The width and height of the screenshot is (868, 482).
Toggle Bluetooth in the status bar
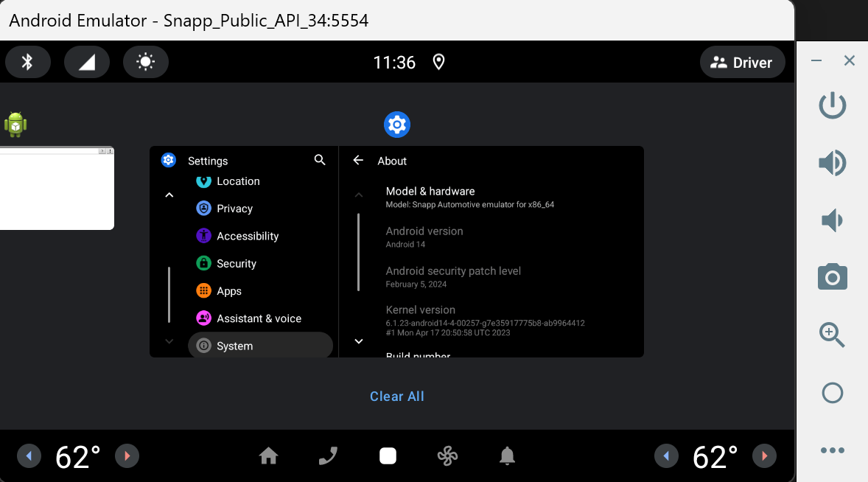click(27, 63)
